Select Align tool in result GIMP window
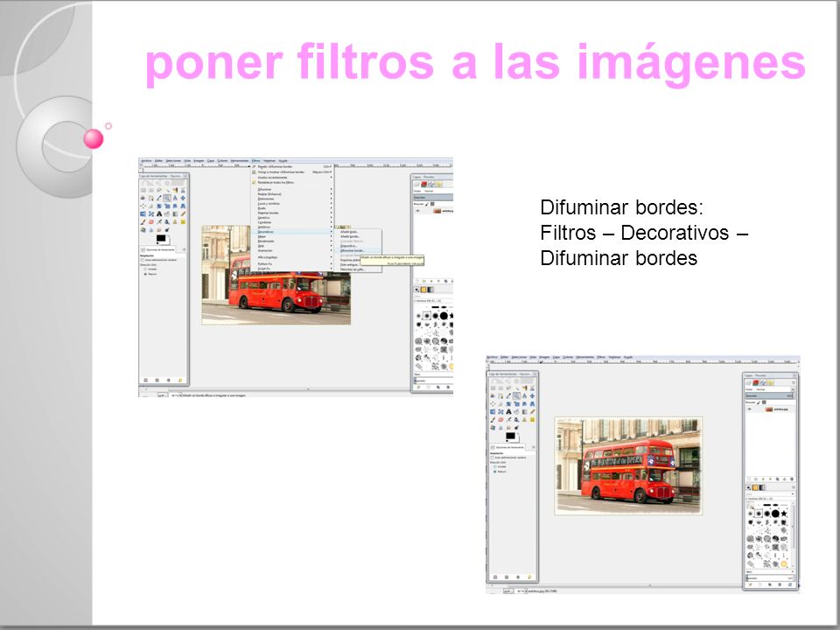 [x=493, y=404]
